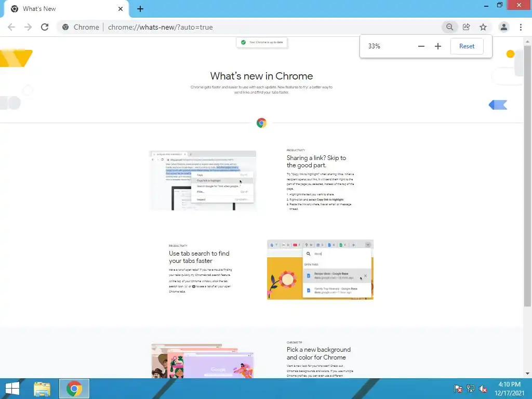Open File Explorer from the taskbar
Screen dimensions: 532x399
click(x=42, y=389)
